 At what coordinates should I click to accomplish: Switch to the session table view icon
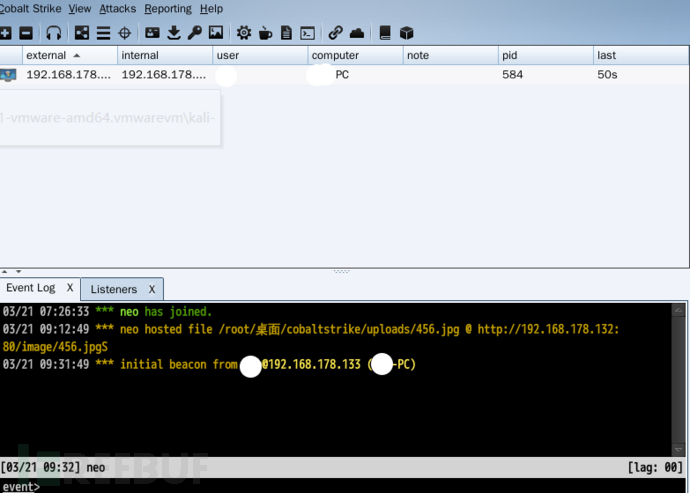point(103,33)
